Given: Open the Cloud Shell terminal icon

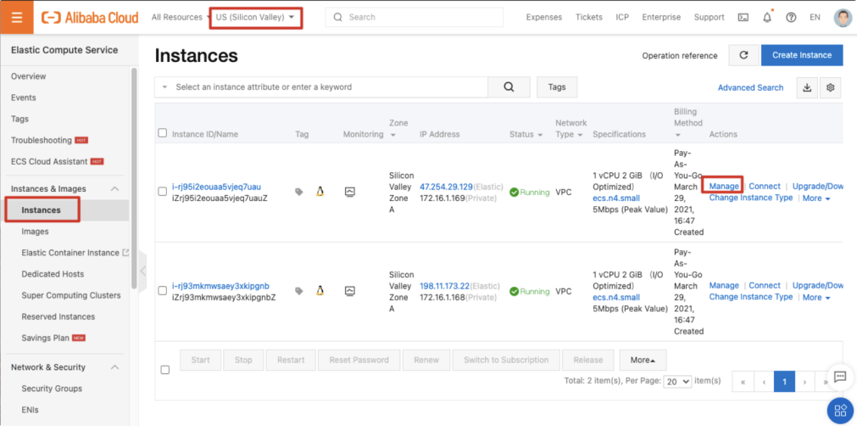Looking at the screenshot, I should [x=743, y=17].
